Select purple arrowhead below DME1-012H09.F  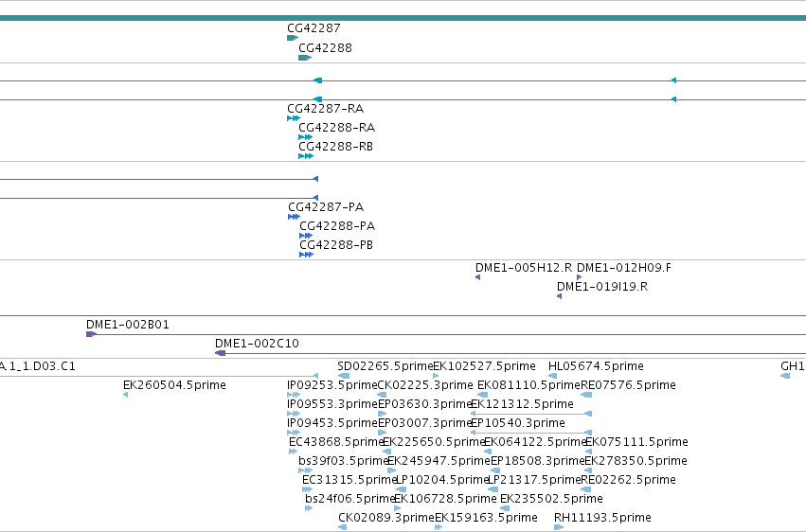[x=580, y=277]
